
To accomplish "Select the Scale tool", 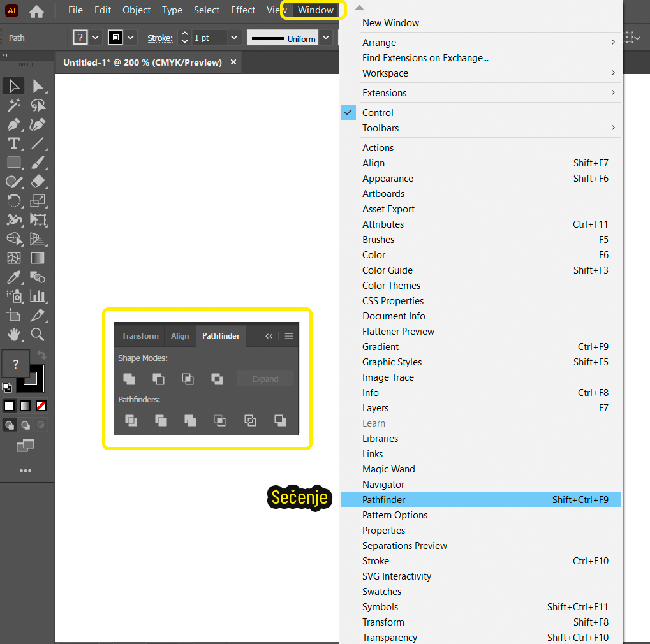I will 38,201.
